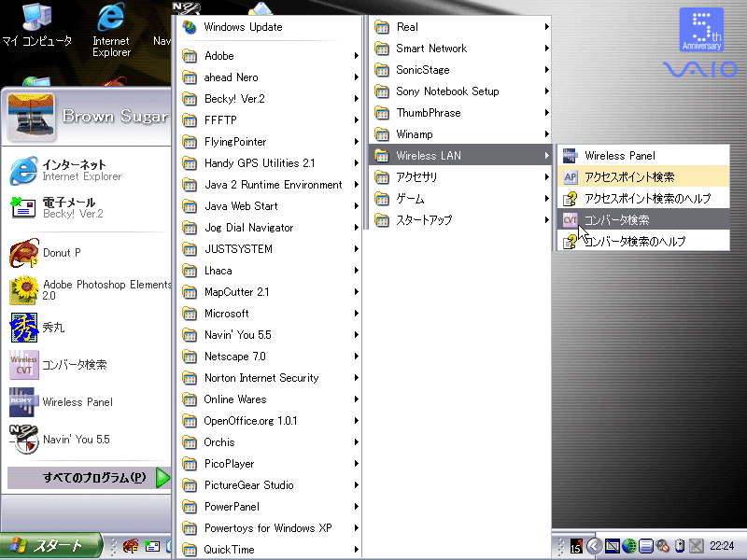Expand the FFFTP submenu arrow
The height and width of the screenshot is (560, 747).
(357, 120)
